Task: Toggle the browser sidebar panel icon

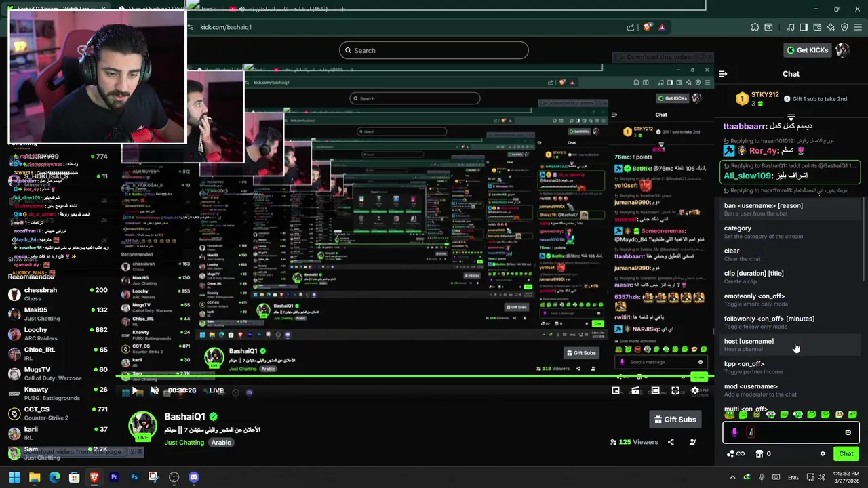Action: (804, 27)
